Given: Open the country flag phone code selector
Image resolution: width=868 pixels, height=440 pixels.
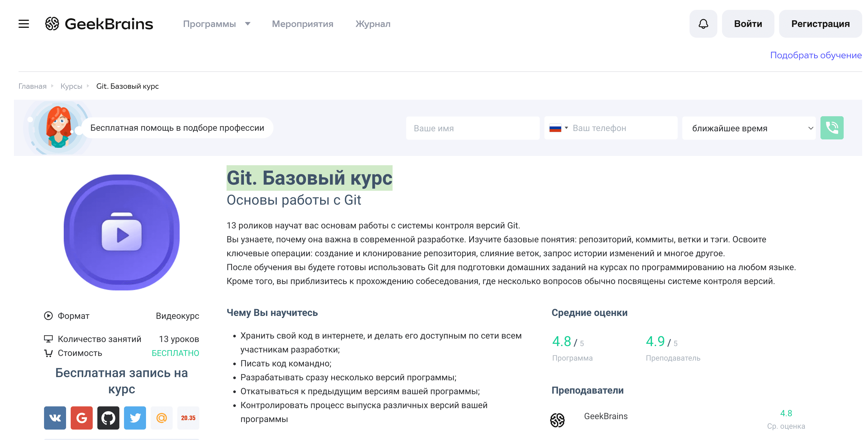Looking at the screenshot, I should tap(558, 128).
